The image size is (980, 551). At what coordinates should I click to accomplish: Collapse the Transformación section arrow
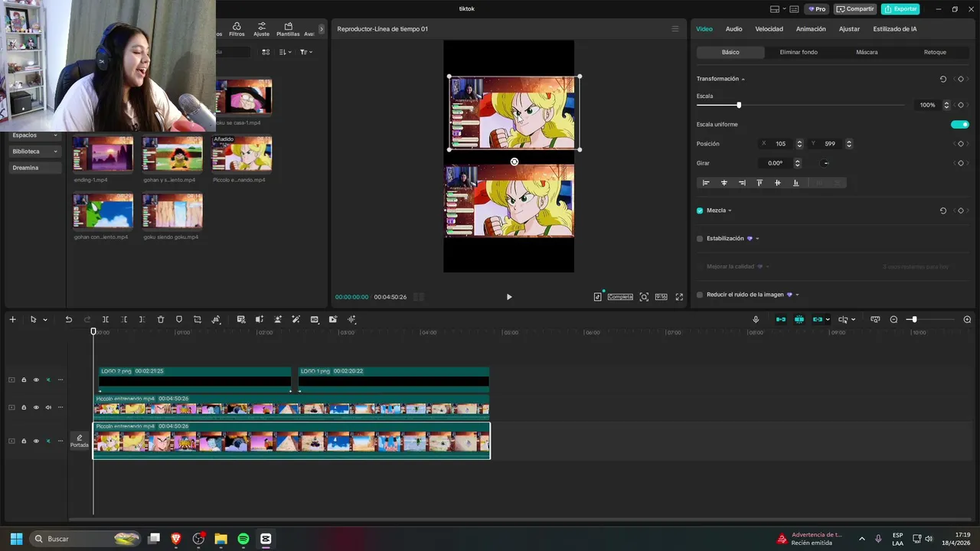pyautogui.click(x=743, y=79)
